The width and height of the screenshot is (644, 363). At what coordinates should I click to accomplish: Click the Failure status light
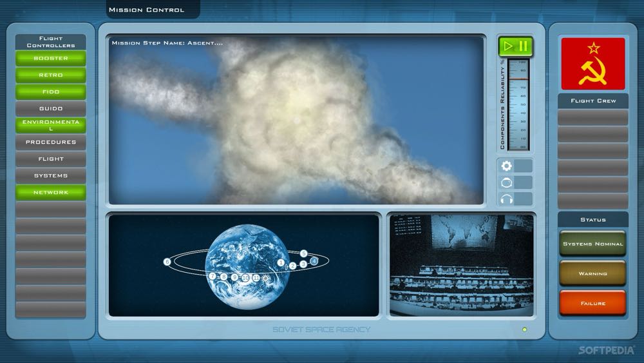coord(592,303)
